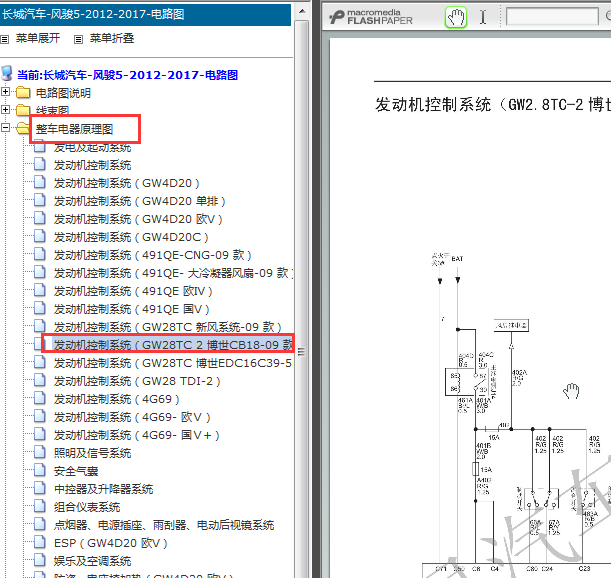Image resolution: width=611 pixels, height=578 pixels.
Task: Open 发动机控制系统（GW28 TDI-2）document
Action: (x=137, y=381)
